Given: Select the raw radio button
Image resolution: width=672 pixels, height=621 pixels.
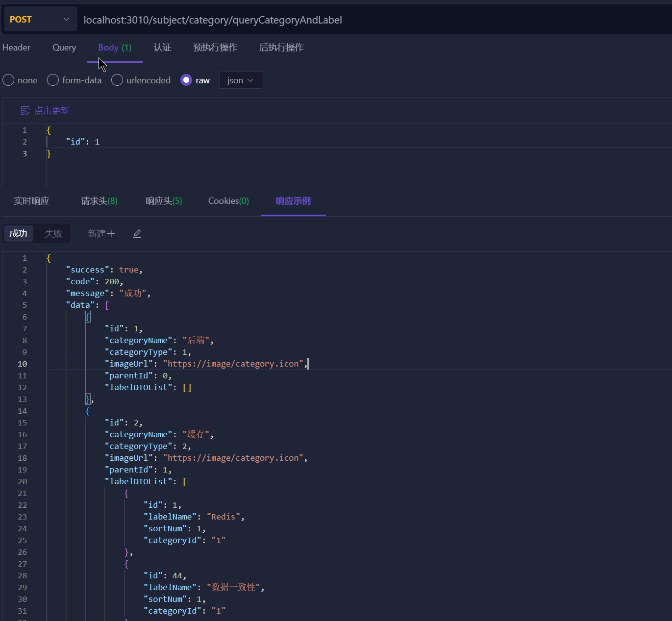Looking at the screenshot, I should (x=186, y=80).
